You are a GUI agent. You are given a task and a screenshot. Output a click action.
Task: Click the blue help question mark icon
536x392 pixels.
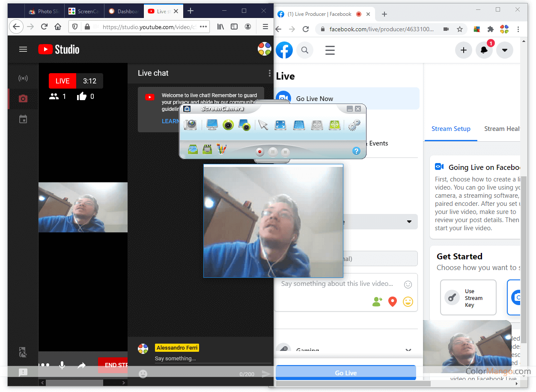click(356, 151)
